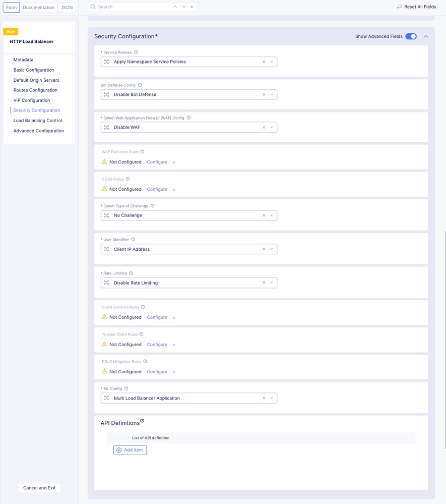Clear the search box with X icon
The height and width of the screenshot is (504, 446).
tap(192, 7)
